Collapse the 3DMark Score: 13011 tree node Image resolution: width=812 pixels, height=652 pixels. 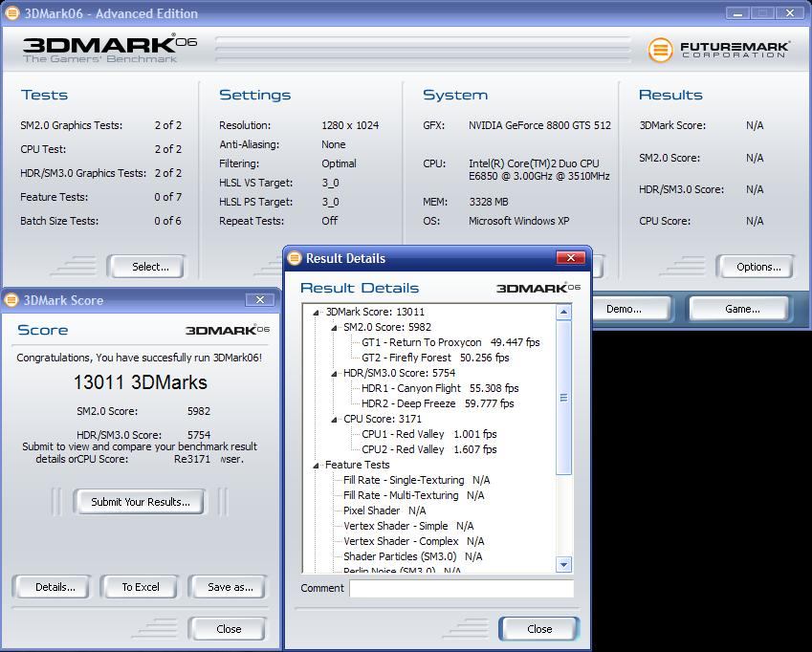tap(316, 312)
